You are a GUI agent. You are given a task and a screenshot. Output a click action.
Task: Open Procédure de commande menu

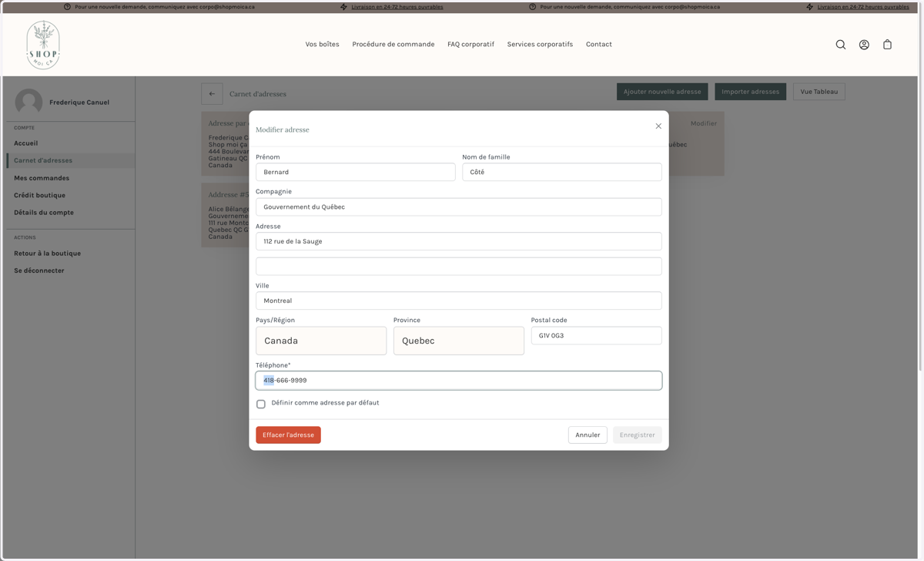[393, 45]
